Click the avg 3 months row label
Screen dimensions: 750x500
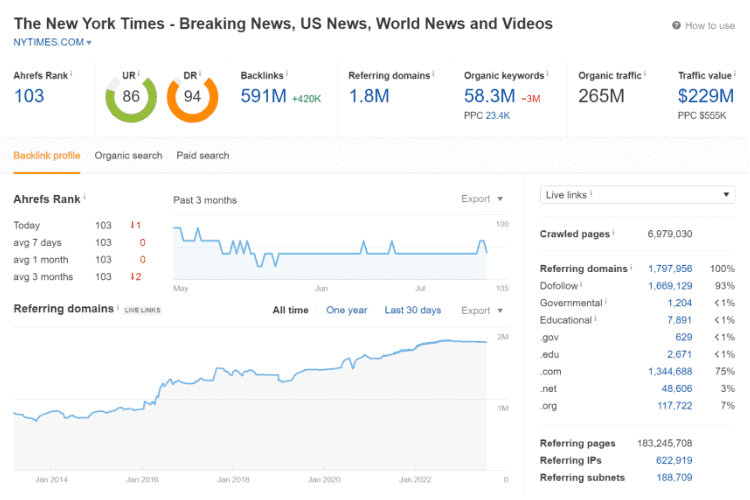pos(43,277)
